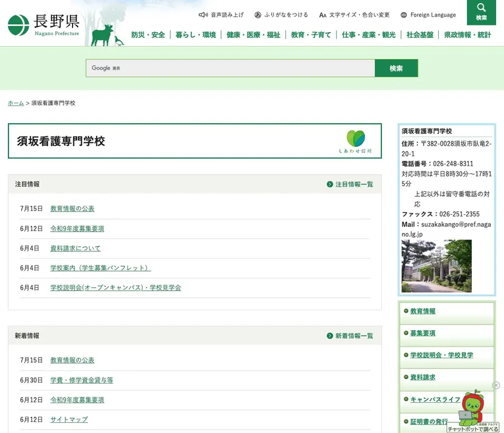This screenshot has height=433, width=504.
Task: Open 令和9年度募集要項 in 新着情報
Action: (x=77, y=400)
